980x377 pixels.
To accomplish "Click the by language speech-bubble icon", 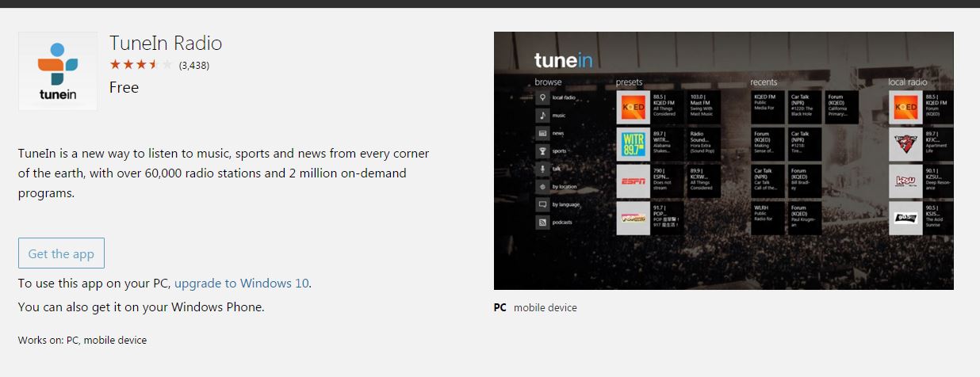I will coord(542,204).
